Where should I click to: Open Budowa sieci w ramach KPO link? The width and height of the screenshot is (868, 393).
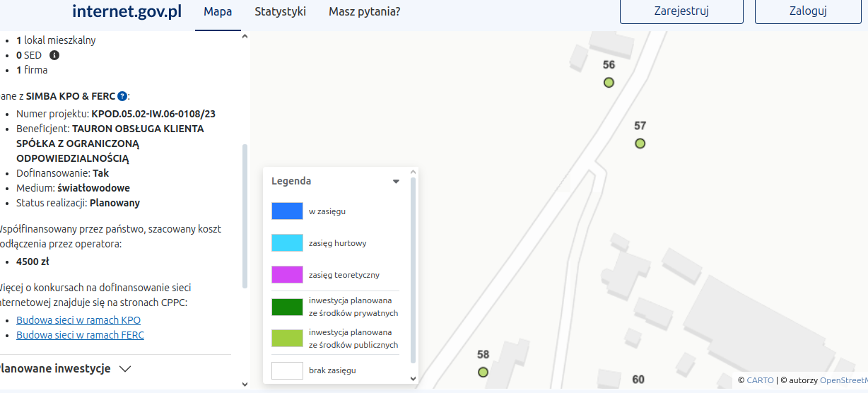coord(78,320)
